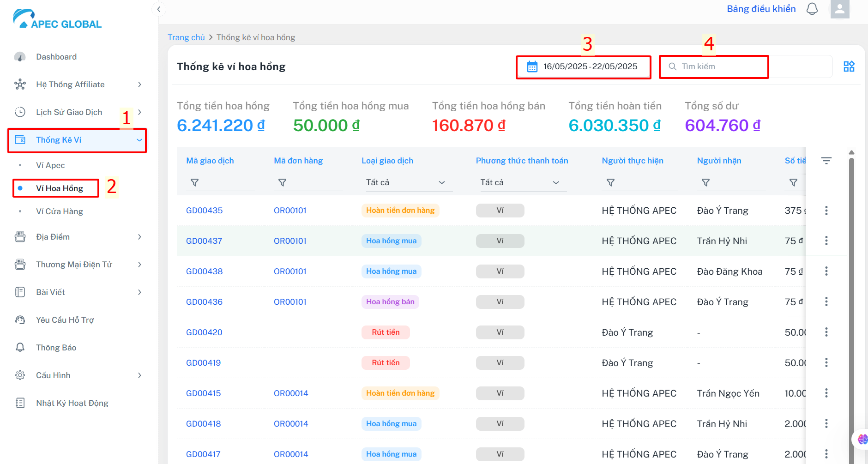This screenshot has width=868, height=464.
Task: Select the Ví Cửa Hàng submenu item
Action: (x=60, y=211)
